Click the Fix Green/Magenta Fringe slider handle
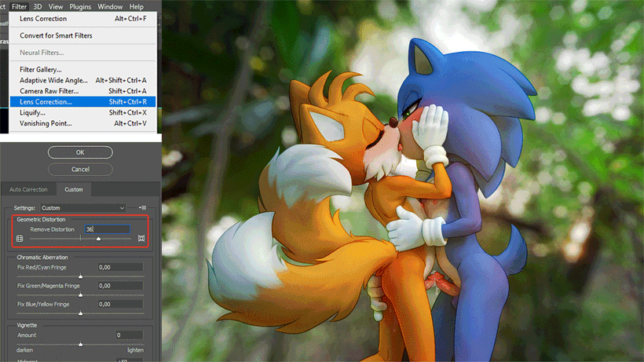 point(80,294)
